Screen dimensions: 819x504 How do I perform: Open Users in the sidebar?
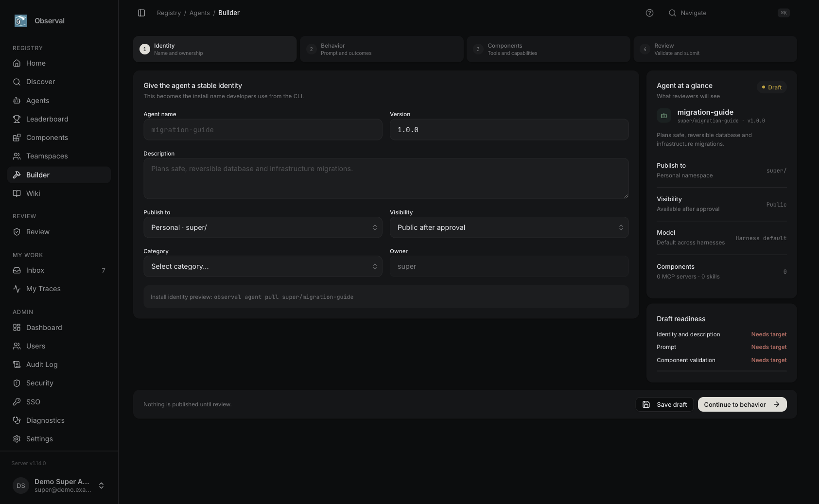pyautogui.click(x=59, y=346)
